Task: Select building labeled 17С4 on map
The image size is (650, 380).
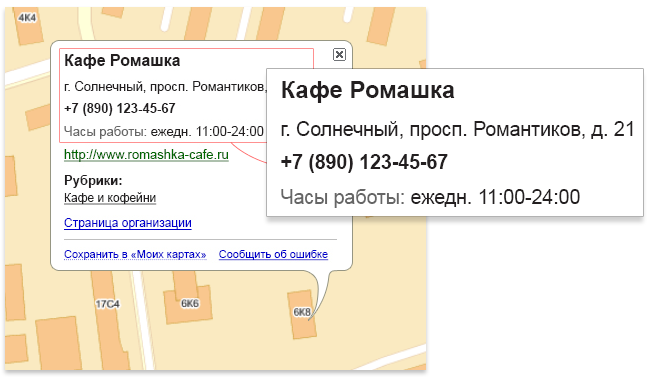Action: 107,304
